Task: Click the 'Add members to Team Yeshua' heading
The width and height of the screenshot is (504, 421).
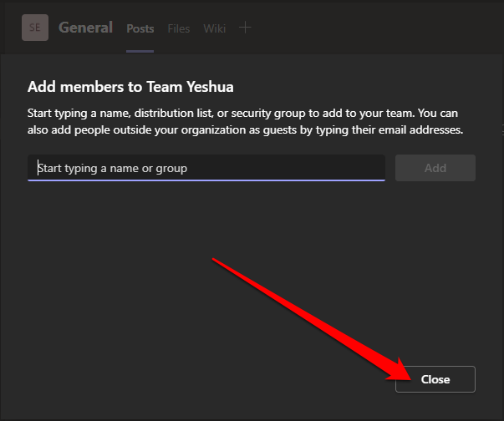Action: 130,86
